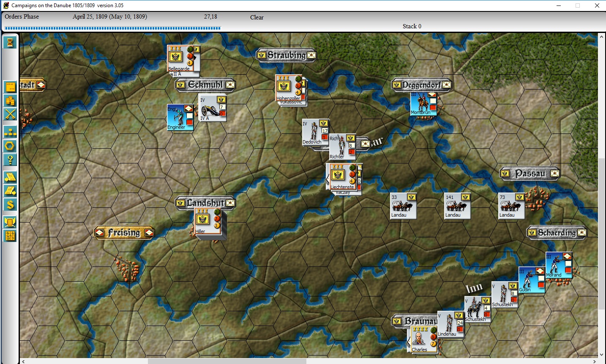This screenshot has height=364, width=606.
Task: Click the "Stack 0" status text
Action: pyautogui.click(x=412, y=26)
